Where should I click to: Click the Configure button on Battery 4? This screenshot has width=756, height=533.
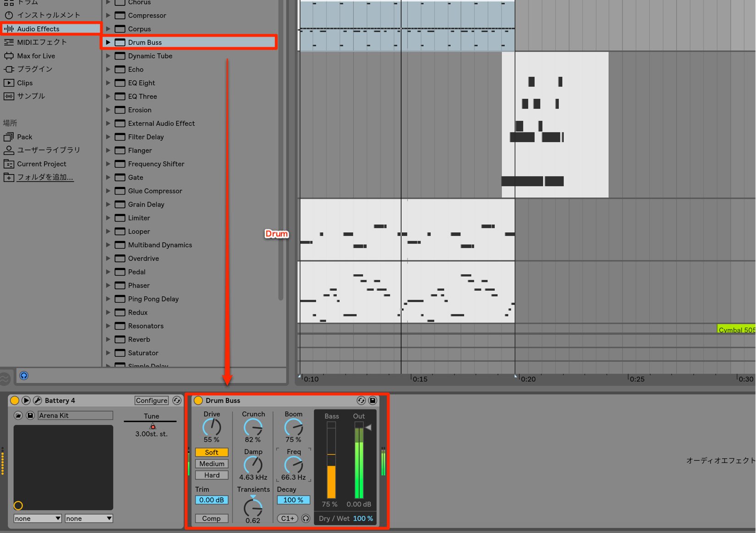tap(152, 400)
